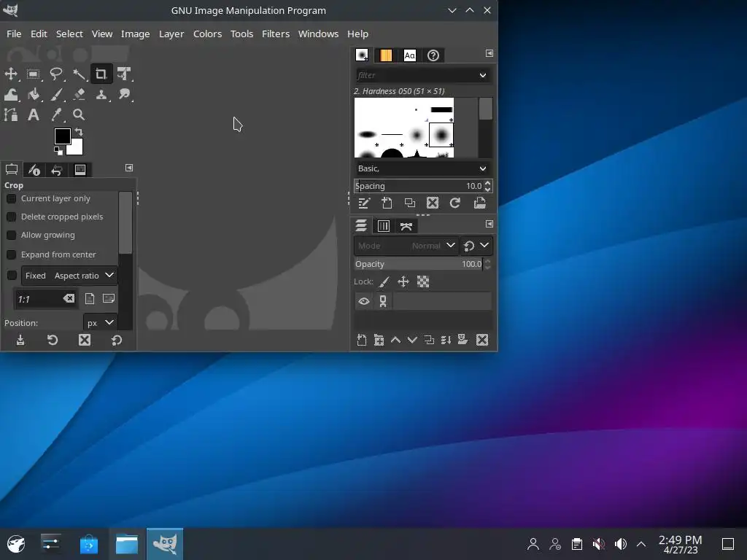Set portrait orientation for crop ratio
This screenshot has height=560, width=747.
(x=90, y=298)
